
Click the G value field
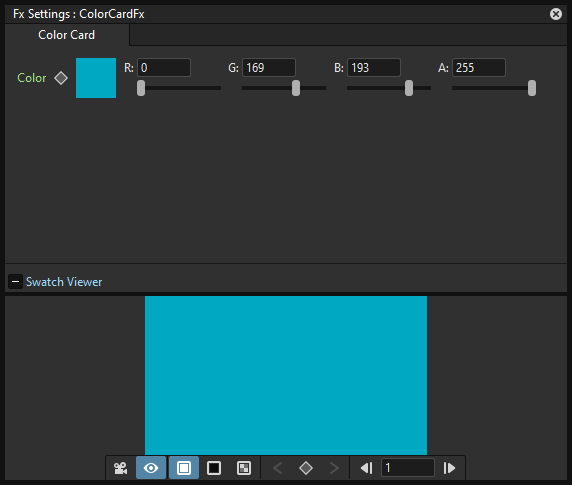269,68
